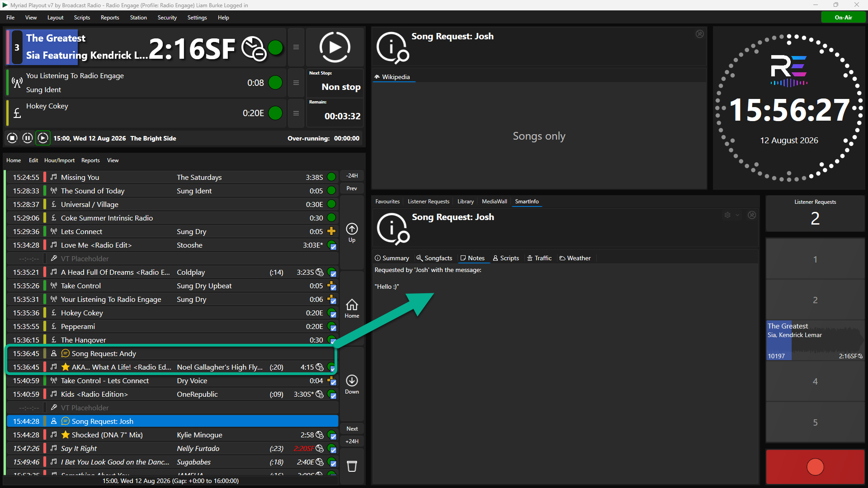Screen dimensions: 868x488
Task: Toggle the checkbox on the Say It Right row
Action: tap(333, 450)
